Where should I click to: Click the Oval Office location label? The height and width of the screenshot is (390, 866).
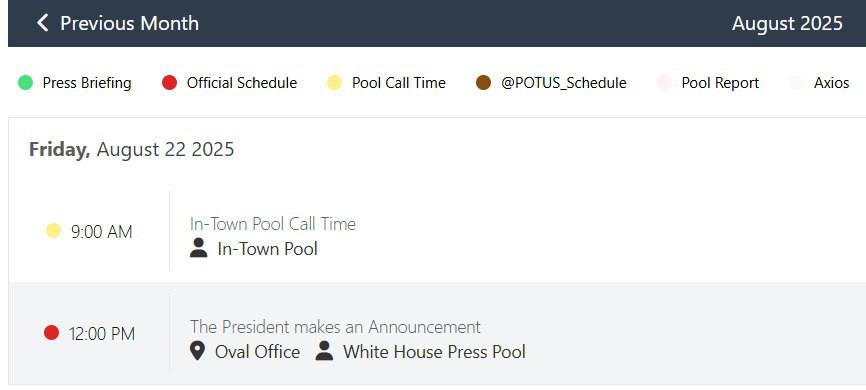[257, 352]
